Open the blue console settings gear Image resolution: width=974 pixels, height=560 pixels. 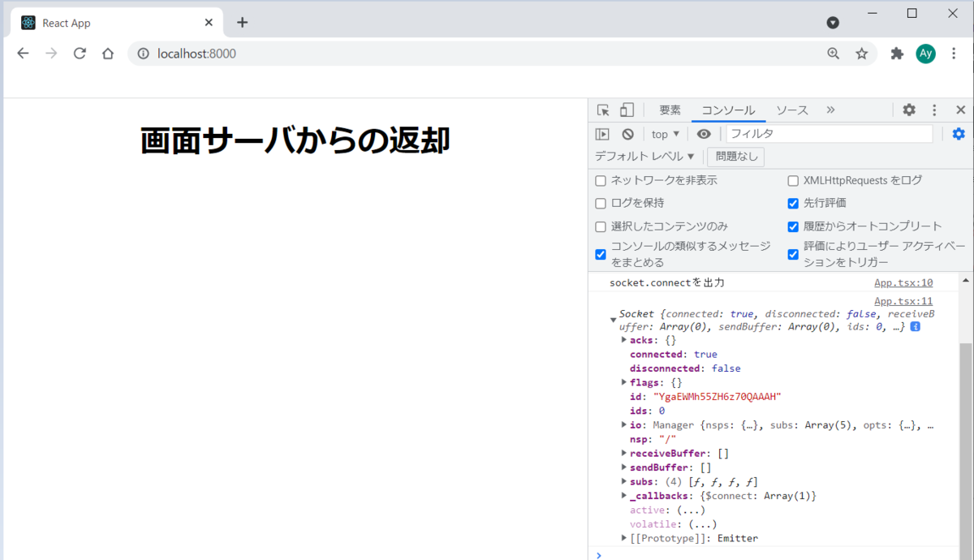coord(959,133)
